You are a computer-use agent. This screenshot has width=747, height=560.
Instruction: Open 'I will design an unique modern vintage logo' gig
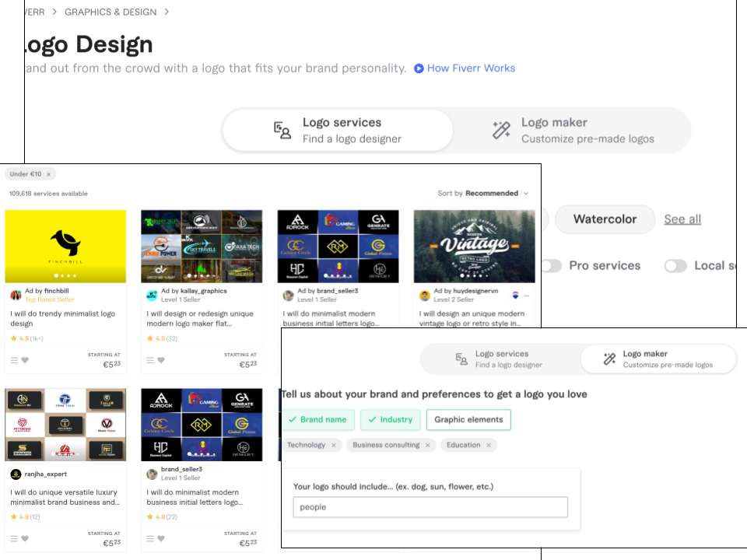click(x=472, y=319)
